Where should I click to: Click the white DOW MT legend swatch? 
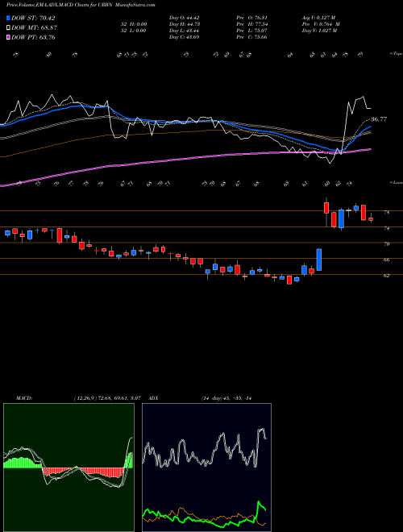click(9, 27)
